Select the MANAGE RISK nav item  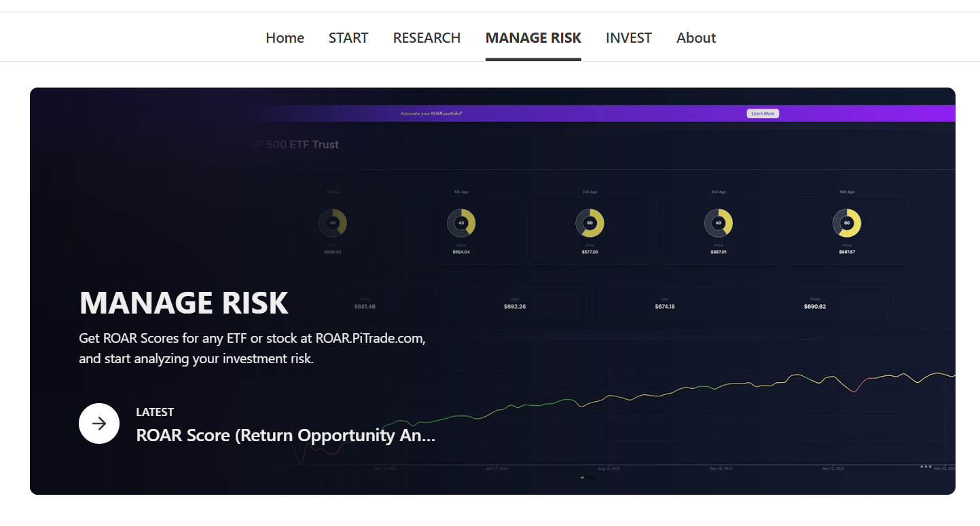tap(533, 38)
